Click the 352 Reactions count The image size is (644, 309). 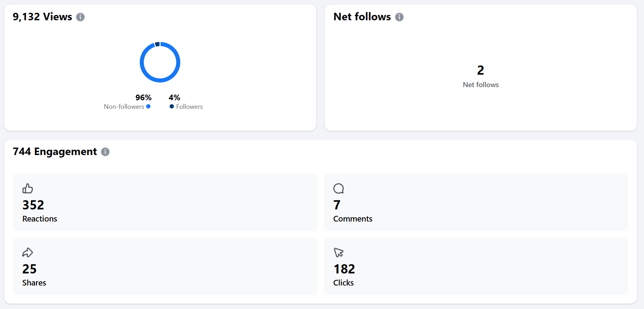(33, 205)
